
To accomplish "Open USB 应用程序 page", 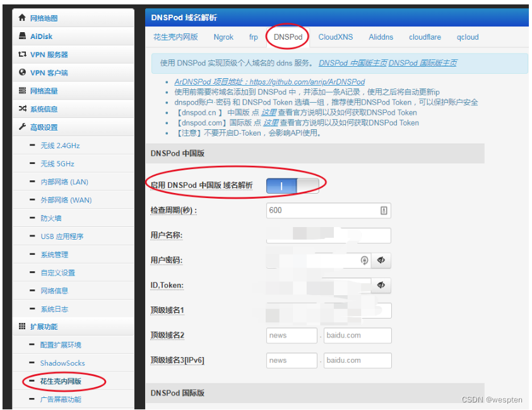I will pos(62,237).
